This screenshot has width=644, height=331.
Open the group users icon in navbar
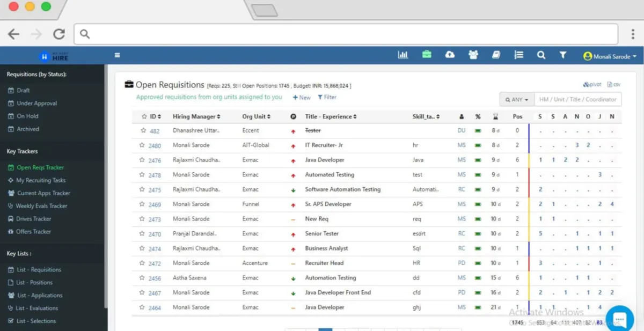point(473,55)
